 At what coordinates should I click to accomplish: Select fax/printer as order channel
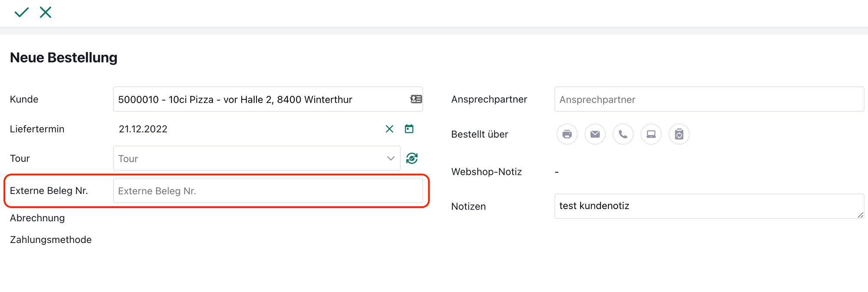pyautogui.click(x=567, y=134)
